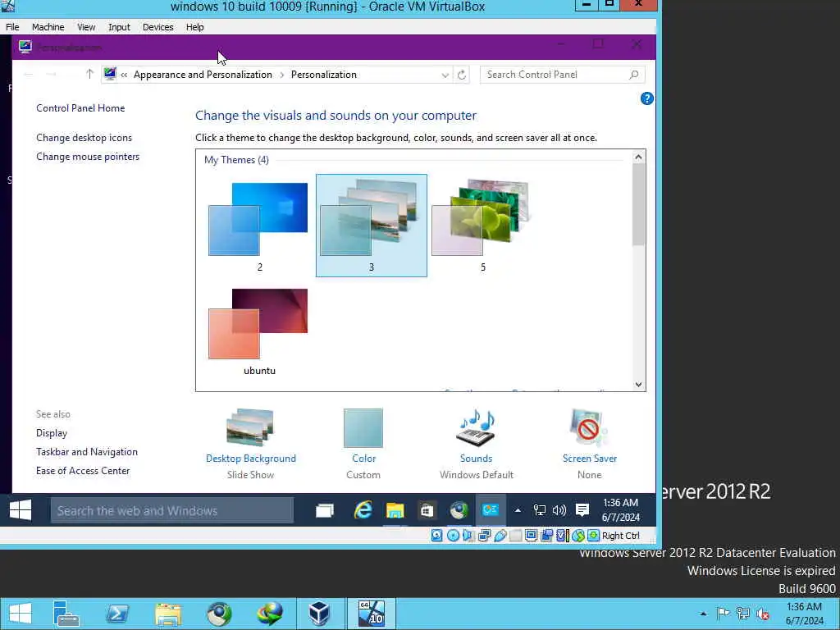Open Sounds settings with piano icon
The image size is (840, 630).
click(477, 444)
